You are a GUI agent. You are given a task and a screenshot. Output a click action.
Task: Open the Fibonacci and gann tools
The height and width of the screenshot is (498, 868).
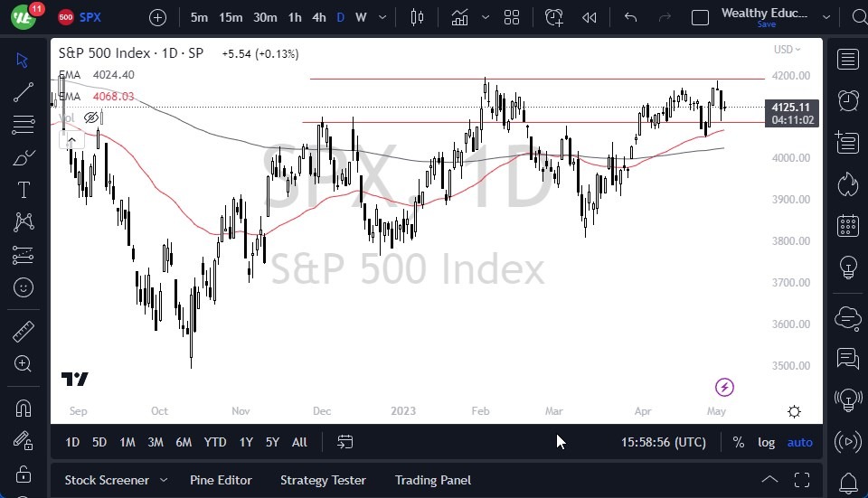click(24, 125)
